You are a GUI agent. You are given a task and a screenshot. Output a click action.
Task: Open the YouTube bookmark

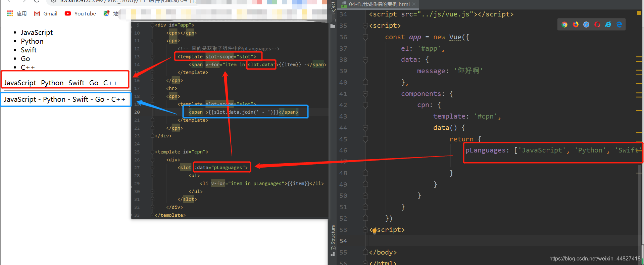(x=81, y=13)
